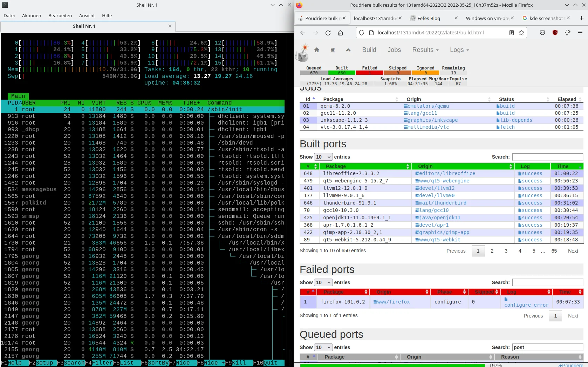
Task: Expand the Results dropdown menu
Action: [425, 50]
